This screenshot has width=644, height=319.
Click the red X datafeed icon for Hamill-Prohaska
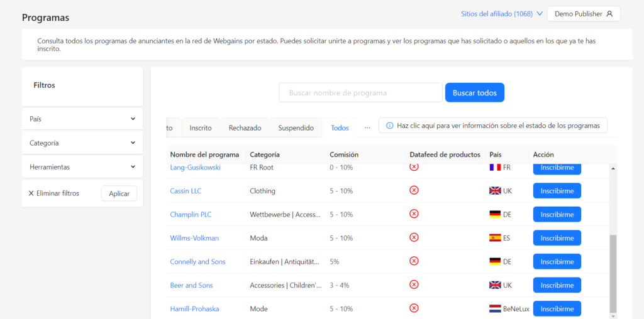tap(414, 308)
